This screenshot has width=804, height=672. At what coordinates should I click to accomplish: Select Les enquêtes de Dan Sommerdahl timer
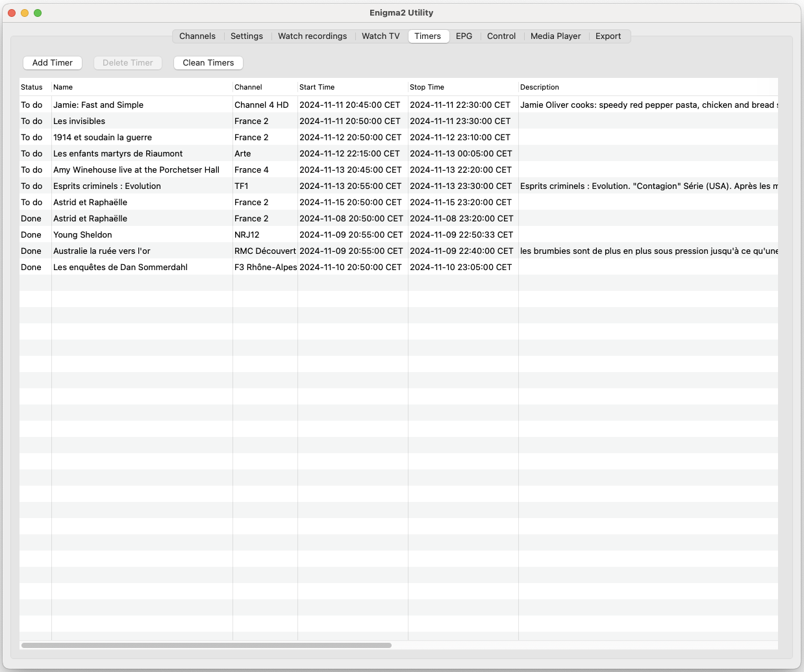[399, 267]
